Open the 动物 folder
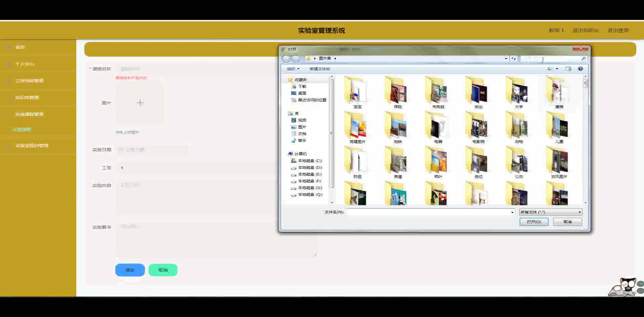Viewport: 644px width, 317px height. pos(519,128)
